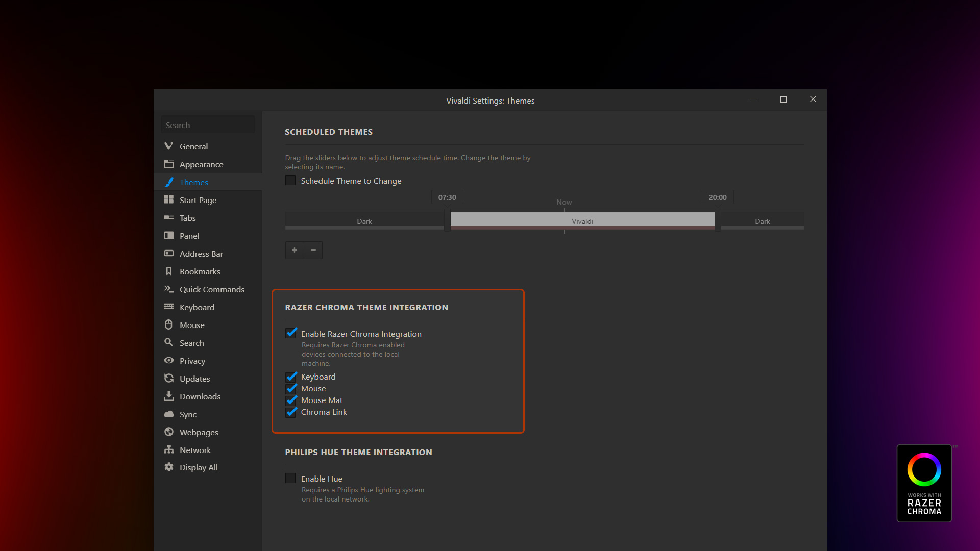The width and height of the screenshot is (980, 551).
Task: Click the Panel settings icon
Action: pyautogui.click(x=169, y=236)
